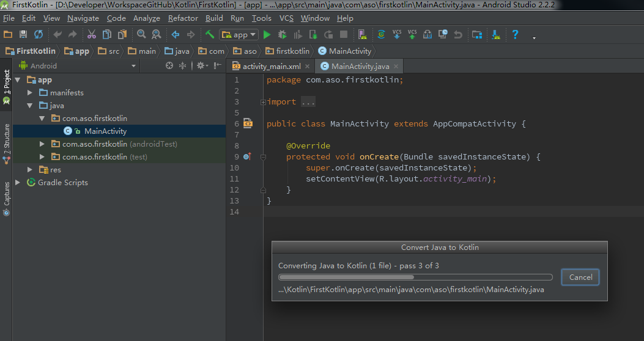Click VCS Update Project down-arrow icon
The height and width of the screenshot is (341, 644).
coord(397,34)
